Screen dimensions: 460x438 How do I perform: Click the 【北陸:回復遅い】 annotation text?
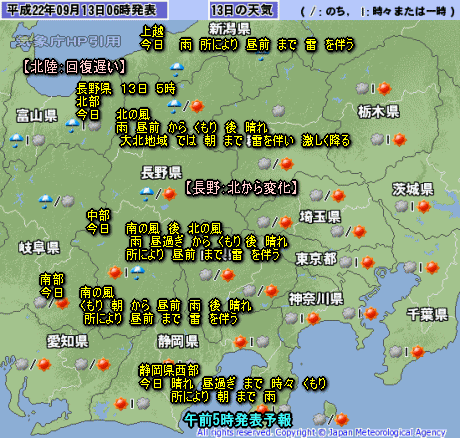pos(74,67)
